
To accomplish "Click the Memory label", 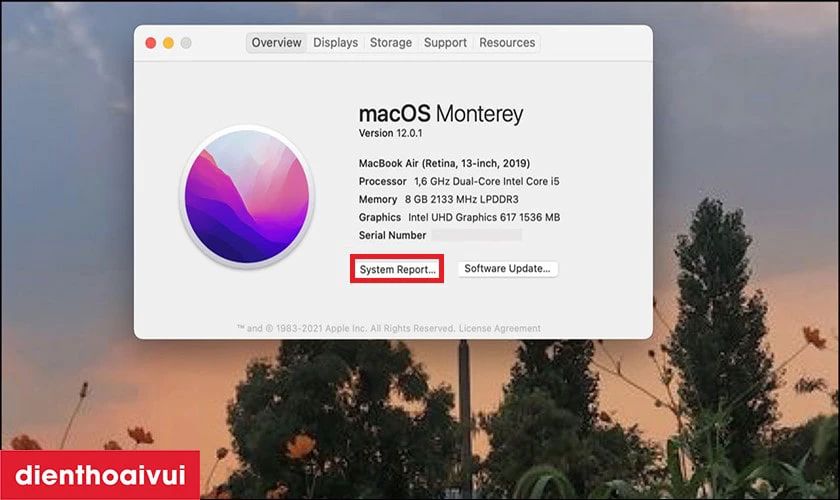I will click(378, 199).
